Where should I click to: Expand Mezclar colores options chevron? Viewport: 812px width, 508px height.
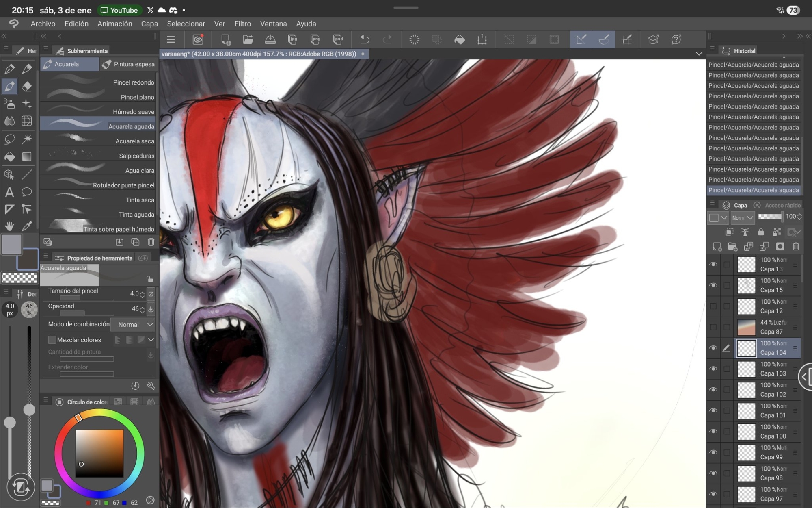click(151, 340)
